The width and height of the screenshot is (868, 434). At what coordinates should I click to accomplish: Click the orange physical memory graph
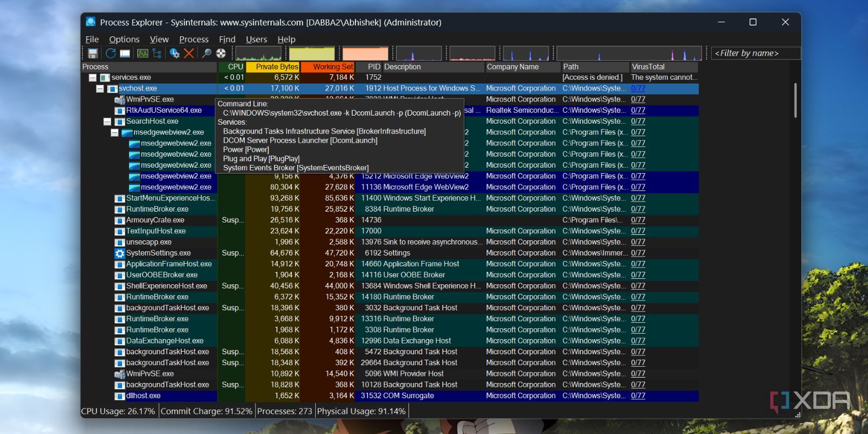366,53
